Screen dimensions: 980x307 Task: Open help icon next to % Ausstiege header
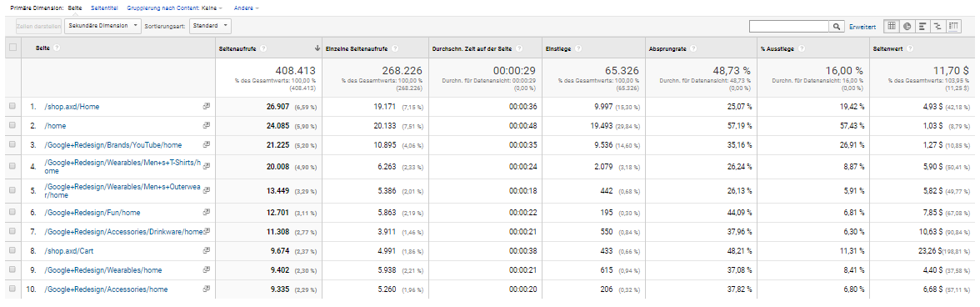[x=802, y=48]
